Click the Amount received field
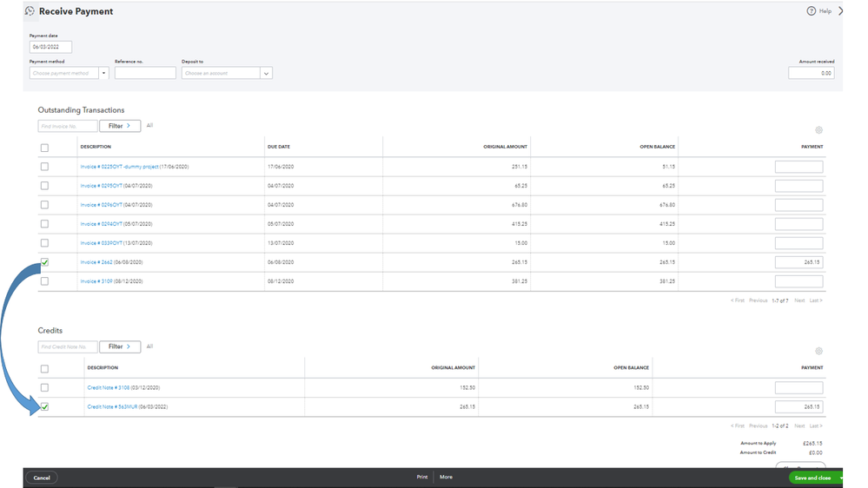 tap(812, 73)
